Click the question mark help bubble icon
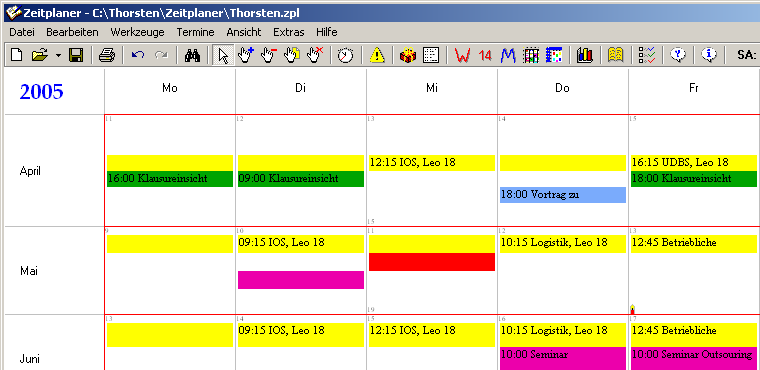The image size is (760, 370). click(x=678, y=55)
